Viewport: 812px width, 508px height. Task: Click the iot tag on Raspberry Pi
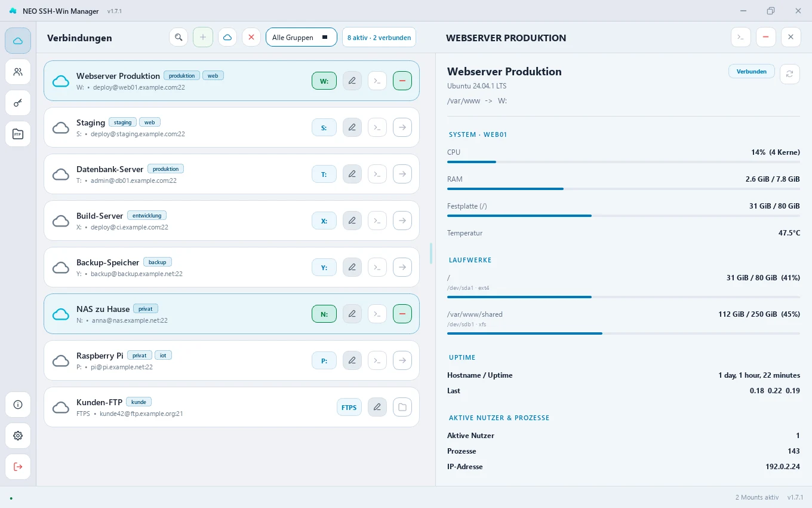point(164,356)
